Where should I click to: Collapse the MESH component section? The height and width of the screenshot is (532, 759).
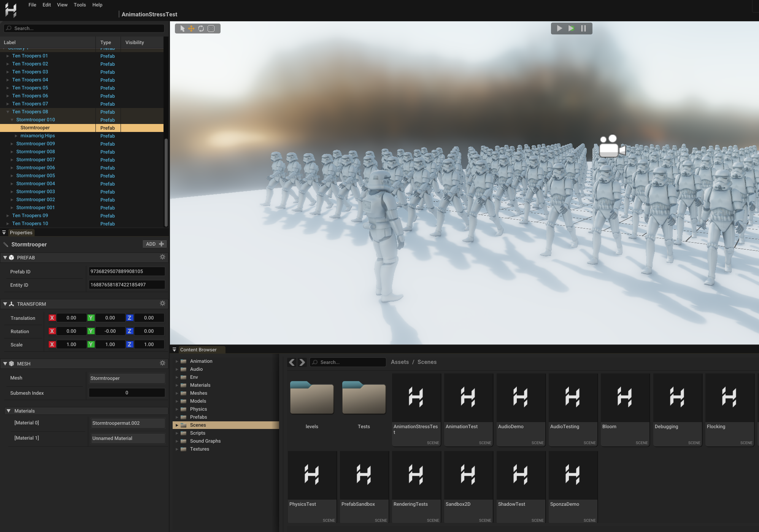click(5, 364)
